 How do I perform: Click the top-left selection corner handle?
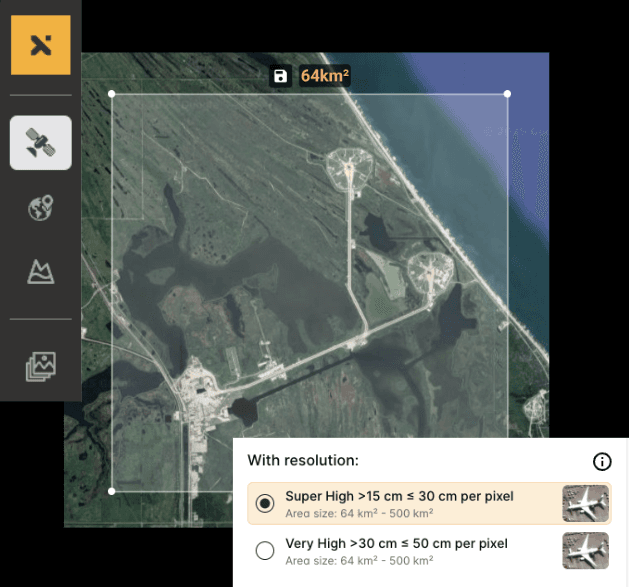[x=111, y=95]
